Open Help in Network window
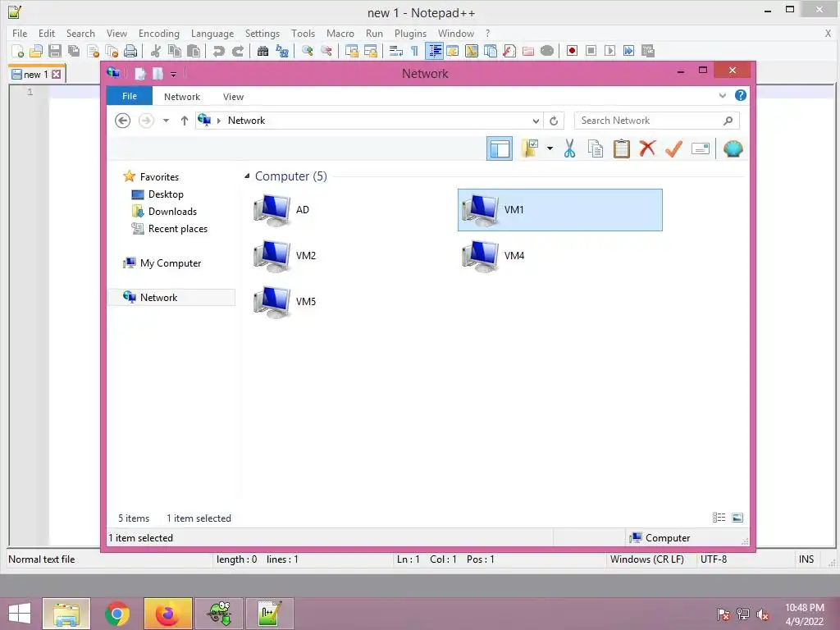 [741, 95]
